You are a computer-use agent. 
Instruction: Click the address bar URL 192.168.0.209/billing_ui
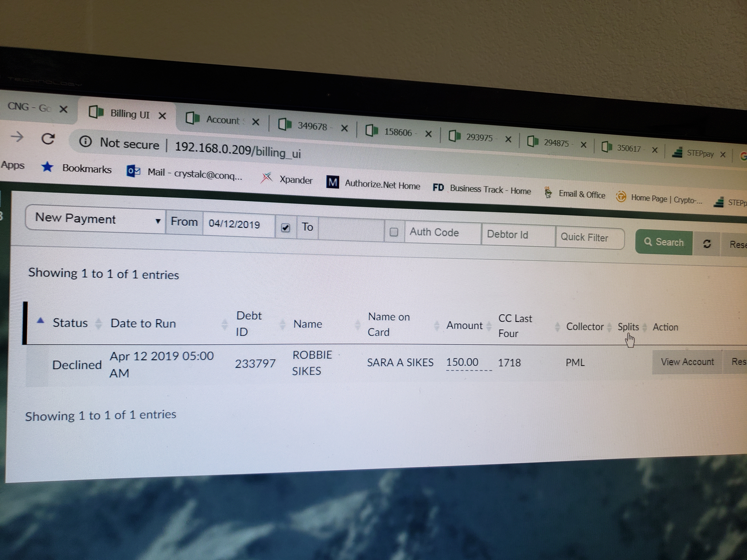[x=238, y=149]
